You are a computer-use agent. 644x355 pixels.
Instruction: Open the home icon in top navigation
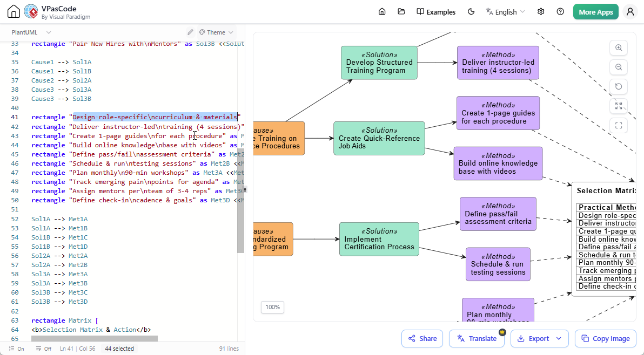pos(382,11)
